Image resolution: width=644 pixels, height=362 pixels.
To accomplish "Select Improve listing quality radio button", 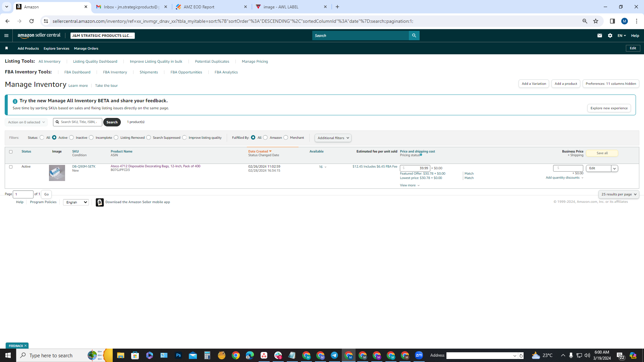I will tap(184, 138).
